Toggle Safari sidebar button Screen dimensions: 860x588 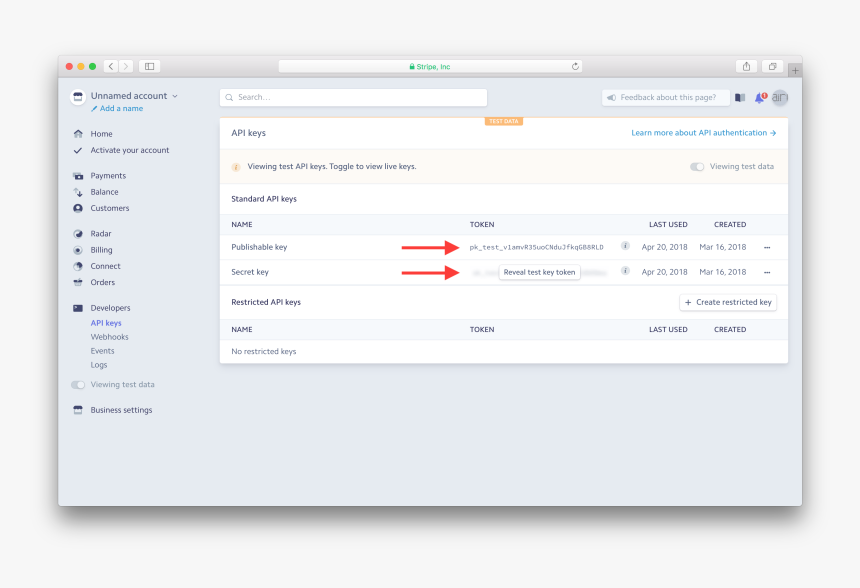[149, 66]
